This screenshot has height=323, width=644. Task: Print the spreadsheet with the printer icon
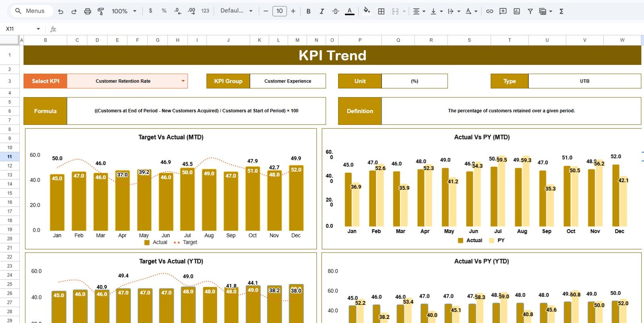87,11
